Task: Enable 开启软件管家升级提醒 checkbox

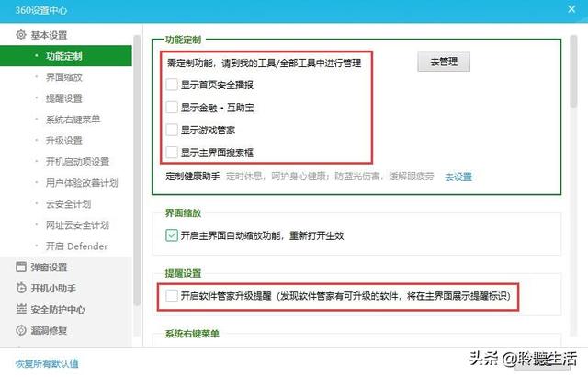Action: [172, 295]
